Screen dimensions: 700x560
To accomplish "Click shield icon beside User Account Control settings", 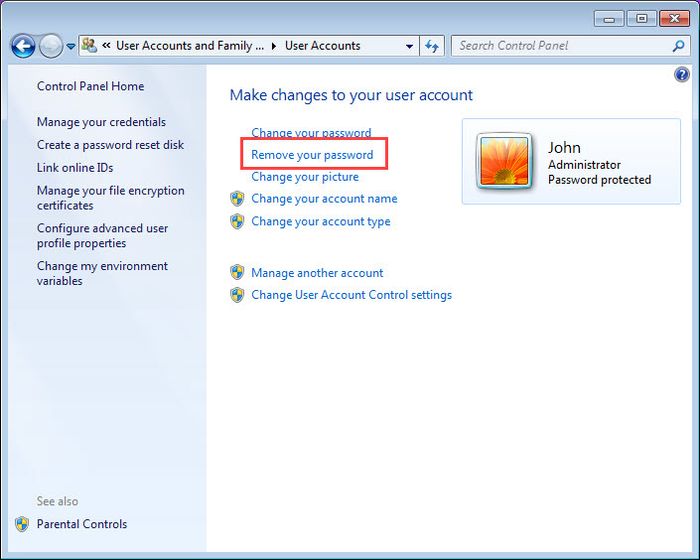I will pos(237,295).
